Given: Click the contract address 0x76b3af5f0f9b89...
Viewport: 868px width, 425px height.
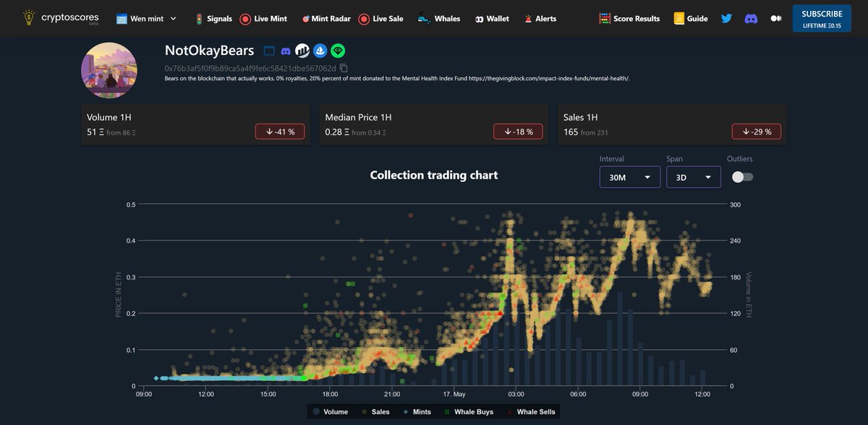Looking at the screenshot, I should click(250, 68).
